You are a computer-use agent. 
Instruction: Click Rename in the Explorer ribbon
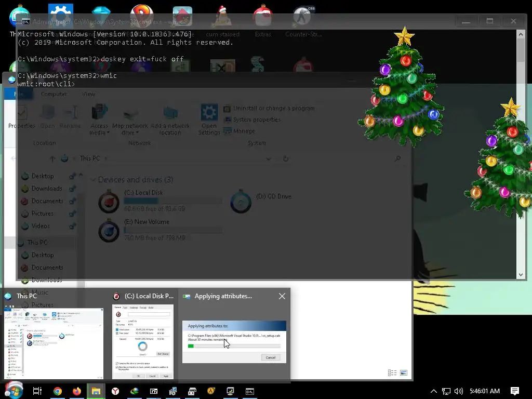pyautogui.click(x=70, y=117)
